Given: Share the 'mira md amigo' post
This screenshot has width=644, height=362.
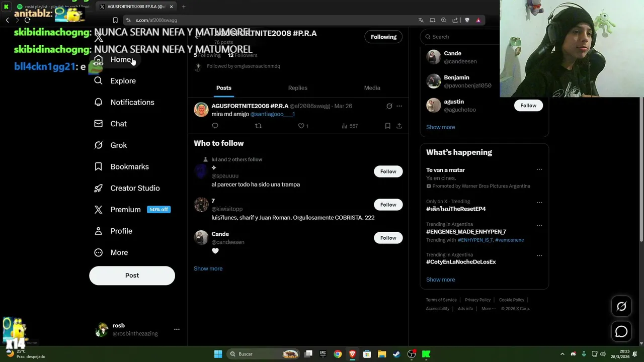Looking at the screenshot, I should point(399,126).
